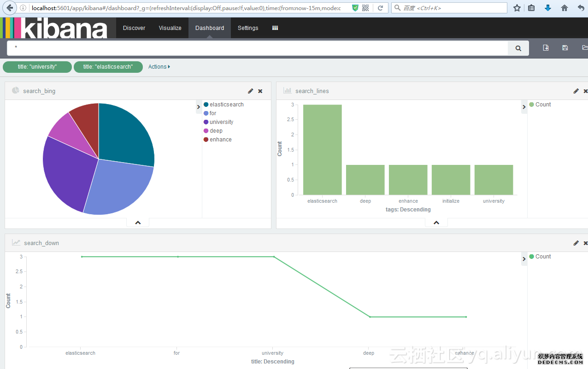Expand the filter Actions menu
The image size is (588, 369).
pyautogui.click(x=159, y=67)
